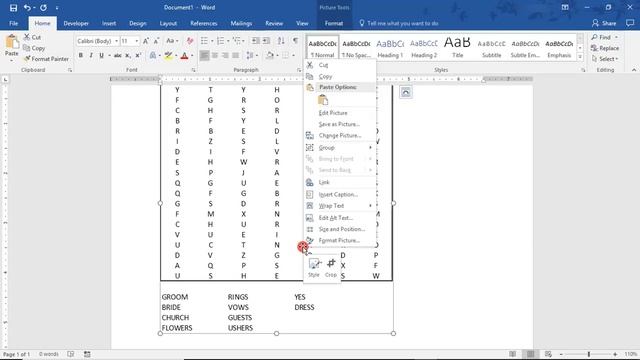Switch to the Layout tab

point(168,23)
